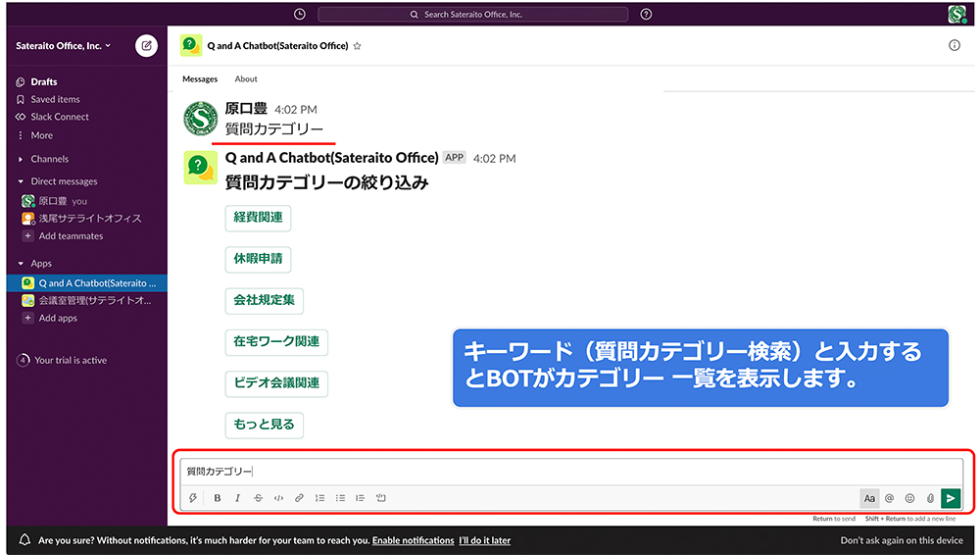Choose the ビデオ会議関連 category button
Screen dimensions: 980x555
pyautogui.click(x=276, y=383)
